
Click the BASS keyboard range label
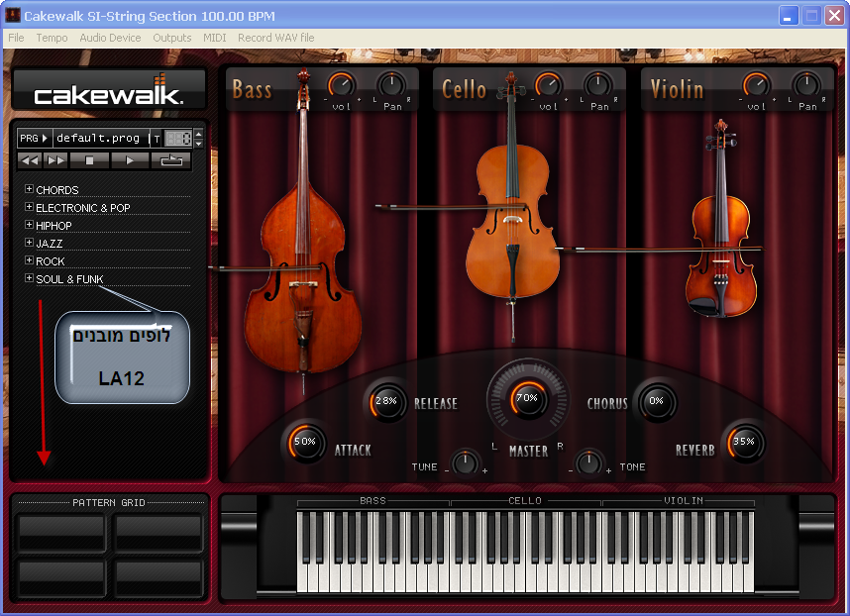(372, 501)
